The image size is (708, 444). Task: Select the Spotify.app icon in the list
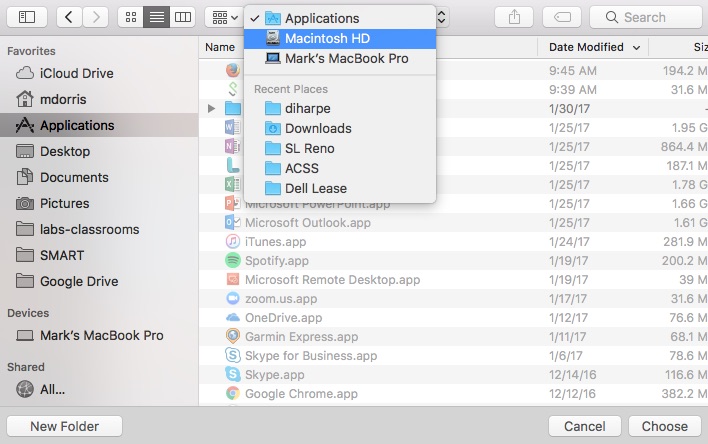[232, 260]
